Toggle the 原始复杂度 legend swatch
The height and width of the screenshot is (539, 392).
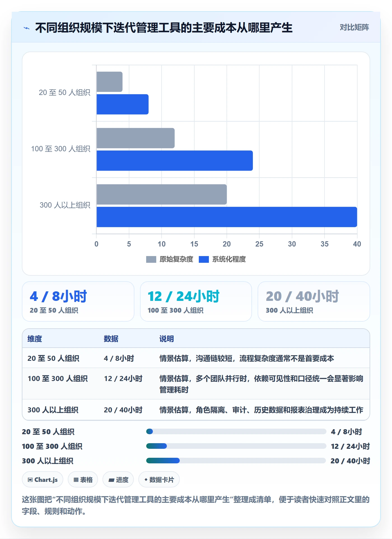coord(151,259)
